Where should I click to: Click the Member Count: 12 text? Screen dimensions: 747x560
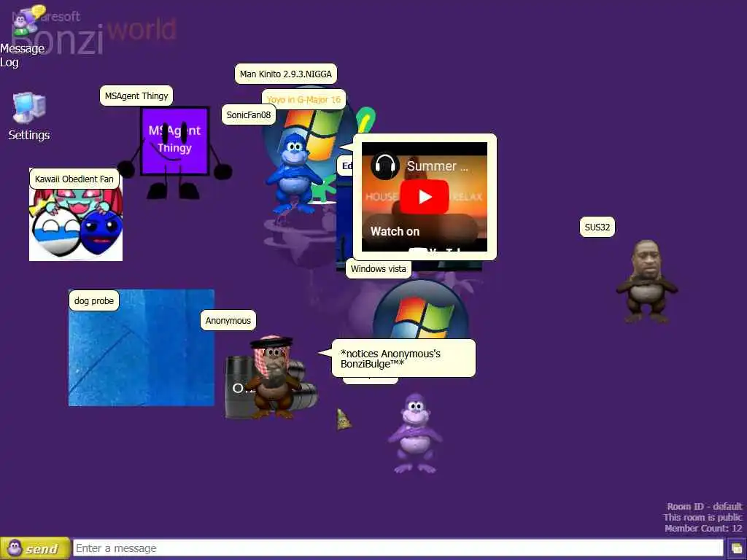coord(703,528)
